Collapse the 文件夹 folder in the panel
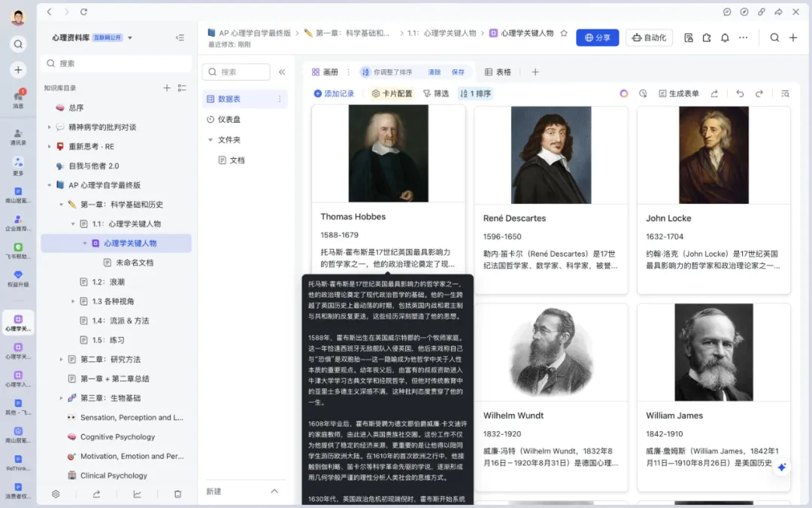The height and width of the screenshot is (508, 812). [x=211, y=139]
